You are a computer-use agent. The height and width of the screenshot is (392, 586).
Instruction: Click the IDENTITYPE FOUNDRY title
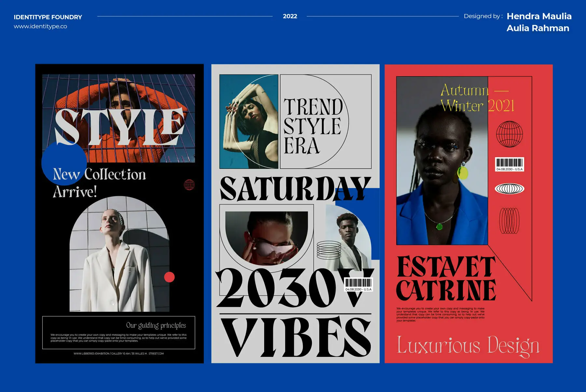[48, 17]
